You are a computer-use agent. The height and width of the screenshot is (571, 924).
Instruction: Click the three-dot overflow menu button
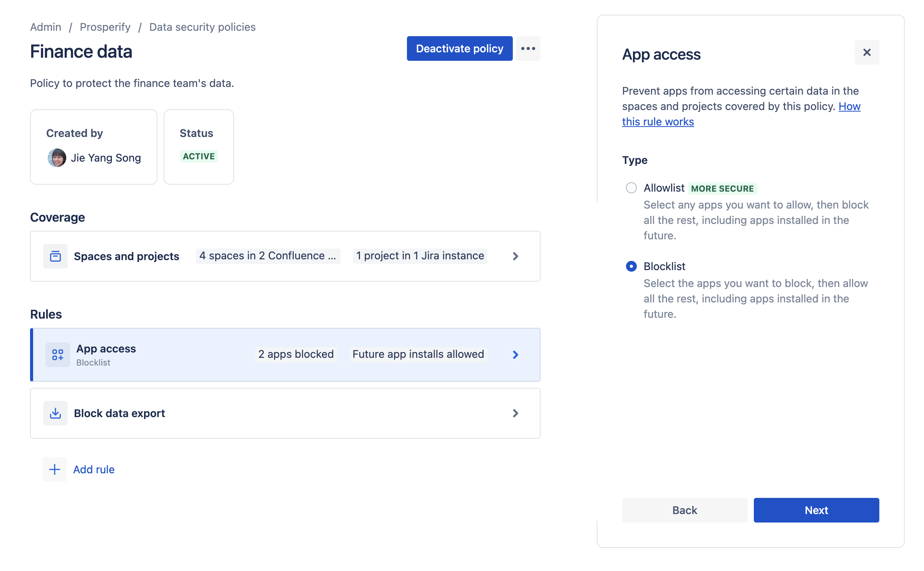[x=528, y=47]
